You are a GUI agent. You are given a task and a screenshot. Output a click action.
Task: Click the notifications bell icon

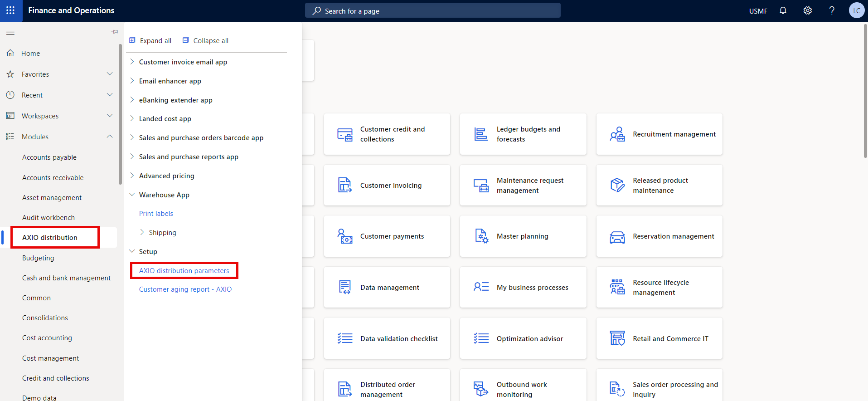[783, 10]
